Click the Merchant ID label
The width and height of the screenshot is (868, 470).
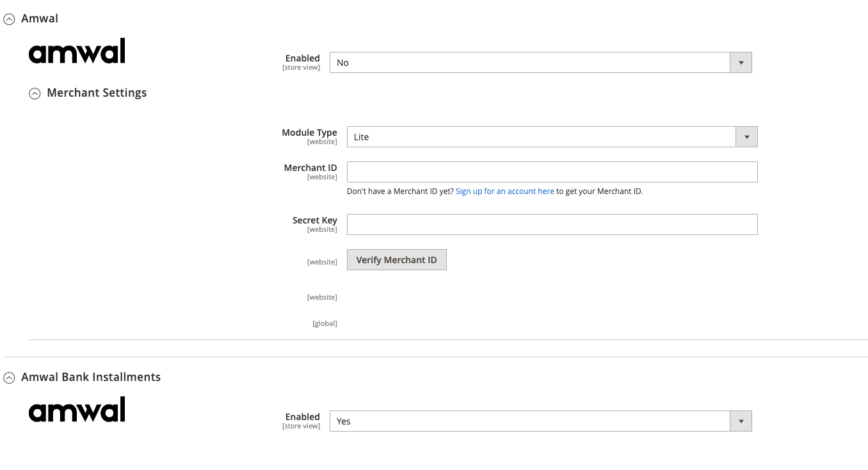[x=310, y=168]
